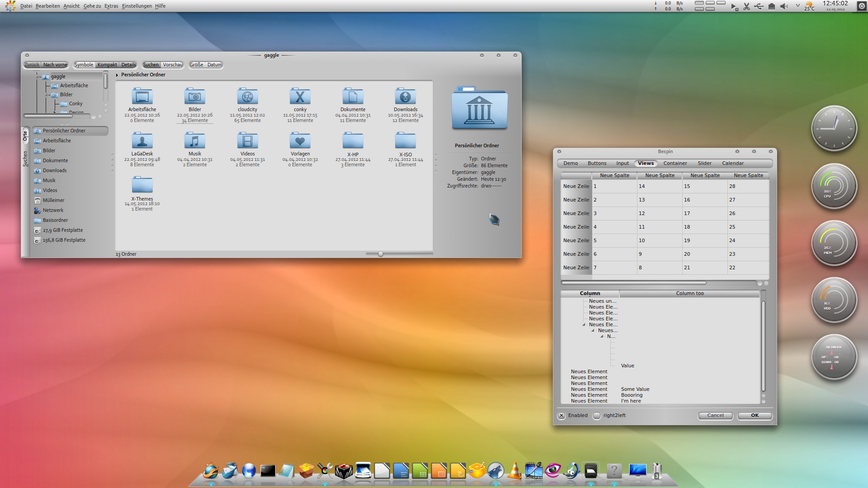This screenshot has height=488, width=868.
Task: Click the 'Column too' header in Bespin
Action: (x=689, y=293)
